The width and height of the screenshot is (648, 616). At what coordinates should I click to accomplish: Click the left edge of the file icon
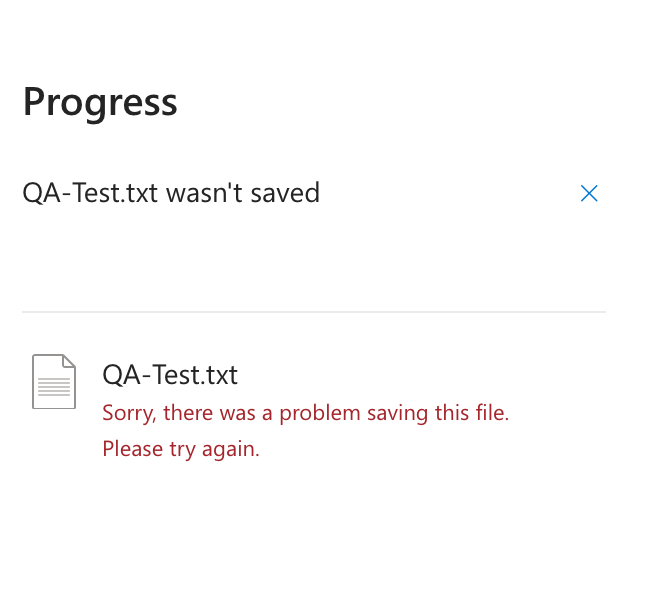(x=33, y=381)
